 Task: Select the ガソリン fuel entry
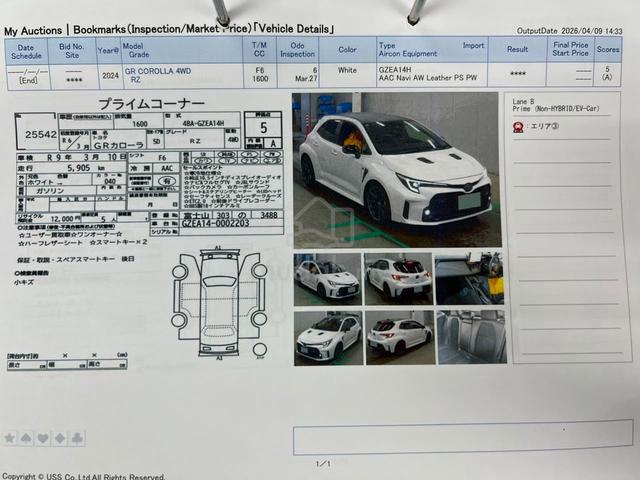[49, 191]
